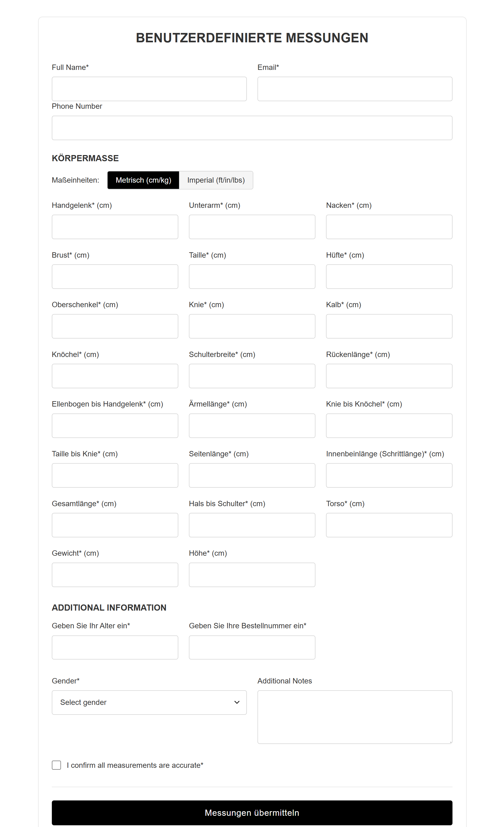This screenshot has width=504, height=827.
Task: Click into the Phone Number field
Action: click(252, 128)
